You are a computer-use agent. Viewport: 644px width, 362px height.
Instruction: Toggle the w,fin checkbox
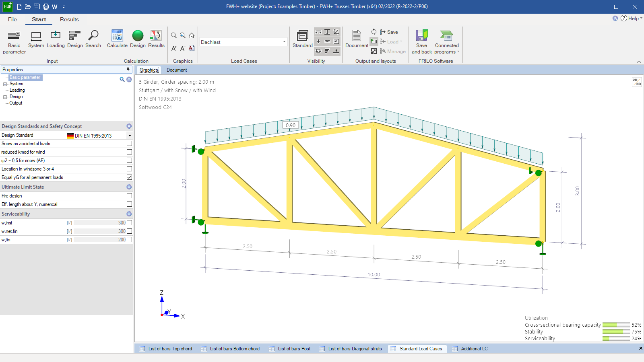click(129, 240)
